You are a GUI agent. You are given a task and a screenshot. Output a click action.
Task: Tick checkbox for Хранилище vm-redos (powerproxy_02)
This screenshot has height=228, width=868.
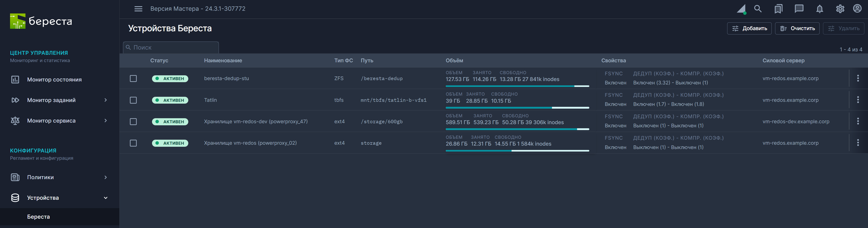tap(134, 143)
